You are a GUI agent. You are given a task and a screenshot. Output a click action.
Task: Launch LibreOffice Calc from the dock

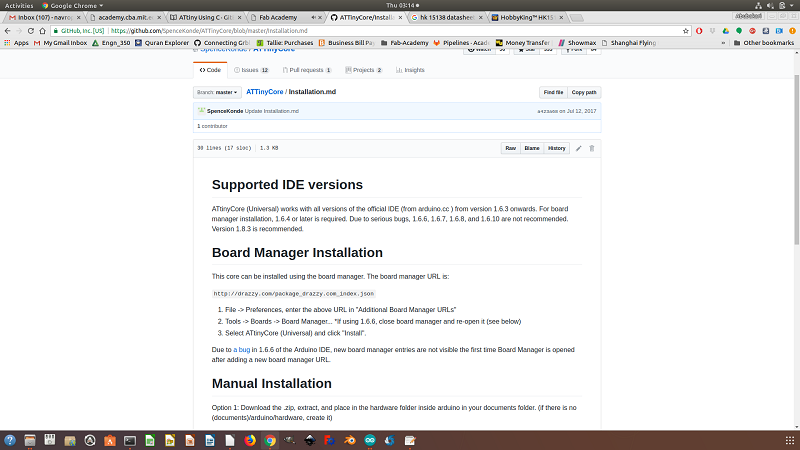pos(150,440)
